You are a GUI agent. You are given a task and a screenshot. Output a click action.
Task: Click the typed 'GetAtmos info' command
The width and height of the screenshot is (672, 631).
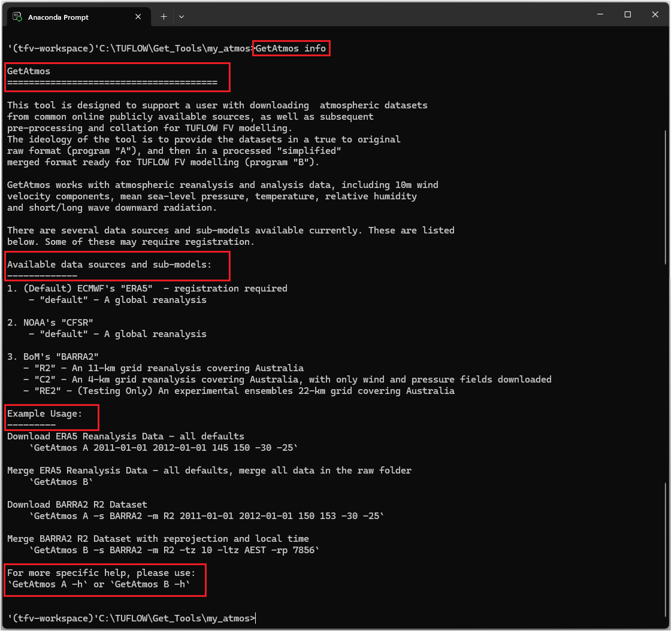point(291,48)
